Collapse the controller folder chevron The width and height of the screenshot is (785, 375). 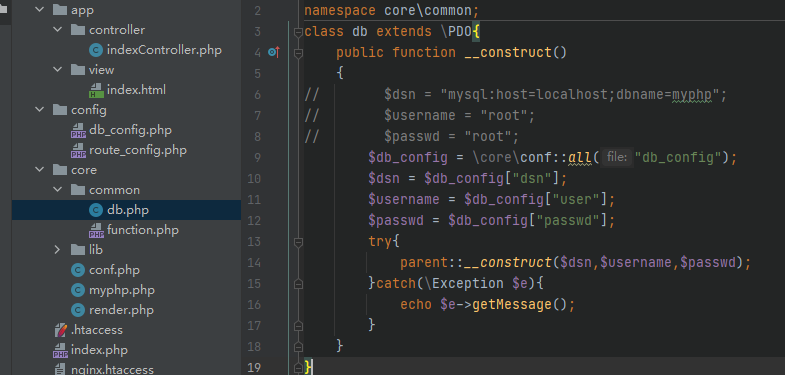(x=58, y=30)
